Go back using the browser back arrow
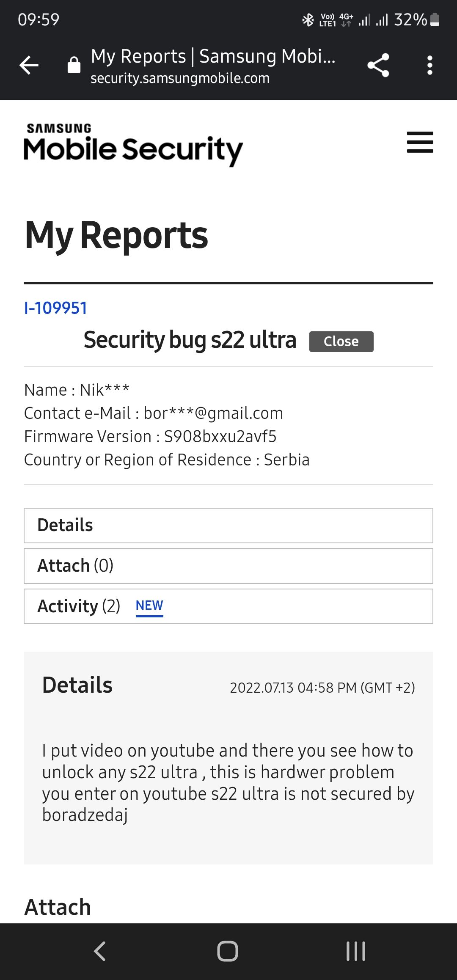Viewport: 457px width, 980px height. (x=28, y=66)
